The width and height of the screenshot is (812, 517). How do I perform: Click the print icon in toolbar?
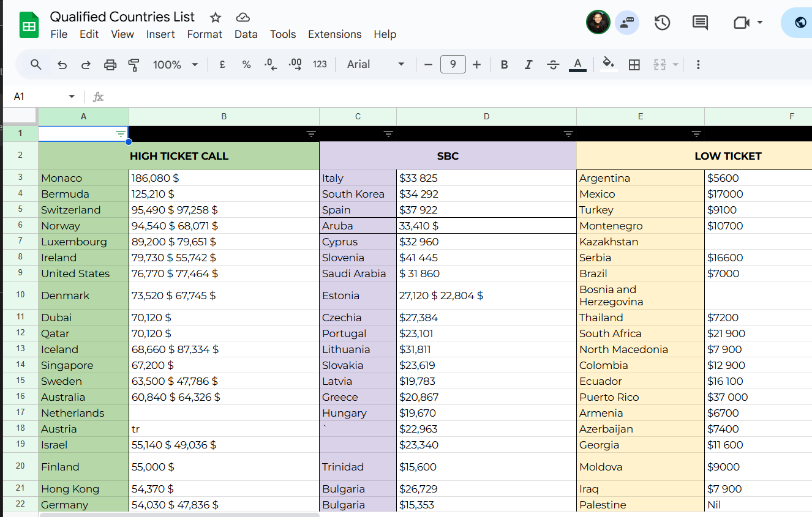pyautogui.click(x=110, y=65)
